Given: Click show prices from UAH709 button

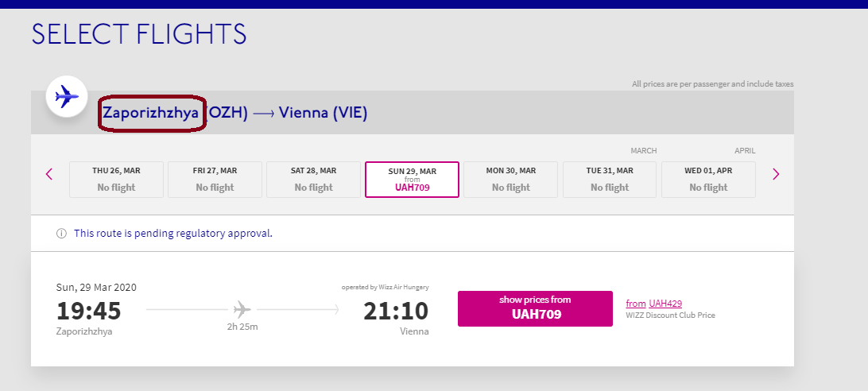Looking at the screenshot, I should coord(535,308).
